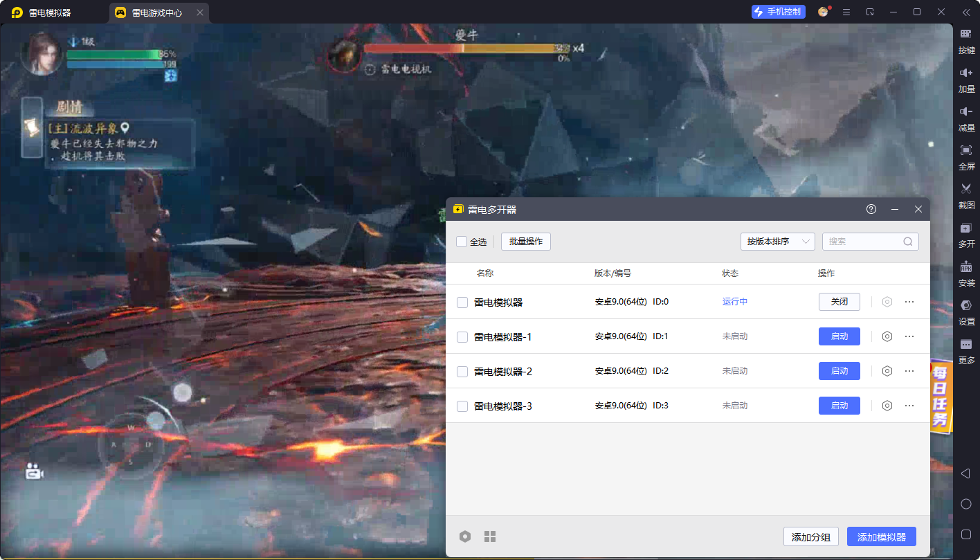
Task: Click the player green health bar
Action: click(114, 54)
